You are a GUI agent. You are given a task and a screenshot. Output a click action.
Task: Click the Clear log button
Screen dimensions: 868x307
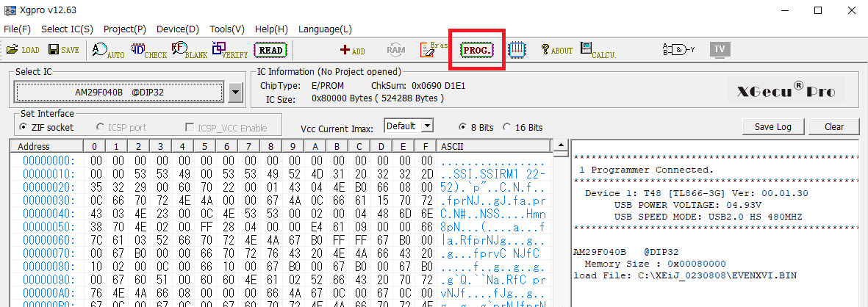point(833,126)
